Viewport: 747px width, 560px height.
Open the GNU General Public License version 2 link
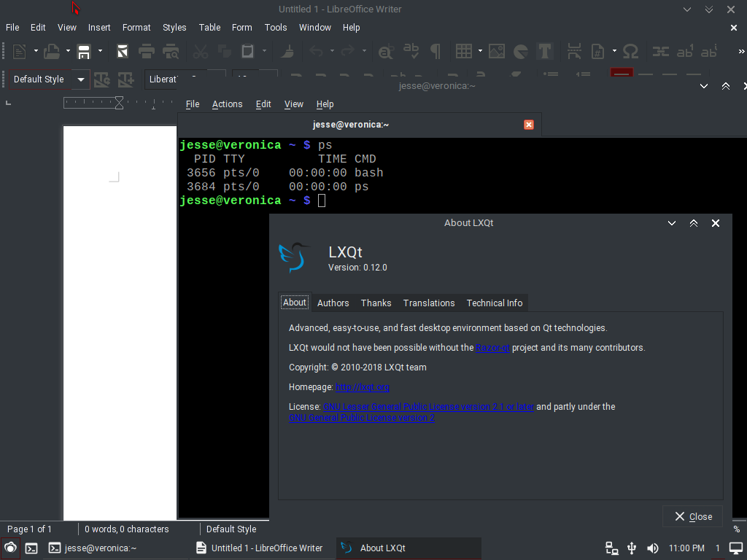(x=362, y=418)
